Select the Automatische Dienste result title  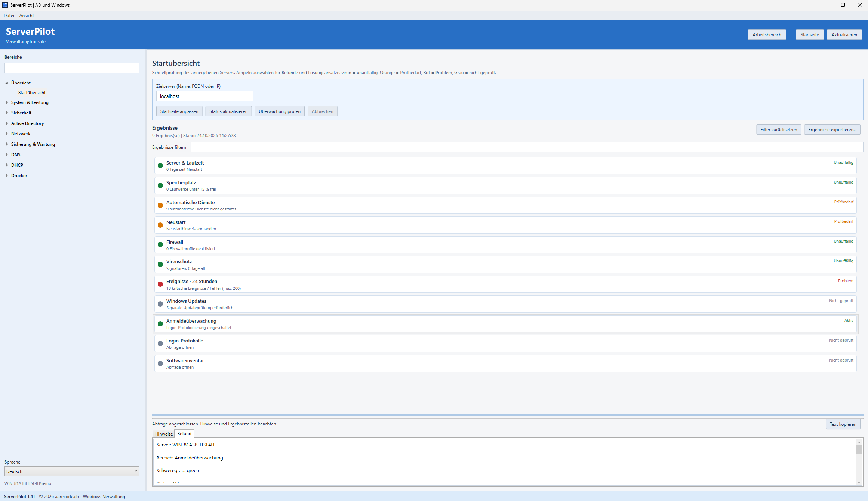click(x=191, y=203)
